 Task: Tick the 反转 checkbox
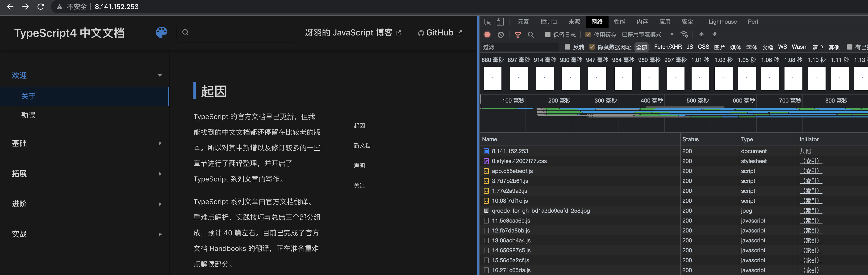click(x=568, y=47)
